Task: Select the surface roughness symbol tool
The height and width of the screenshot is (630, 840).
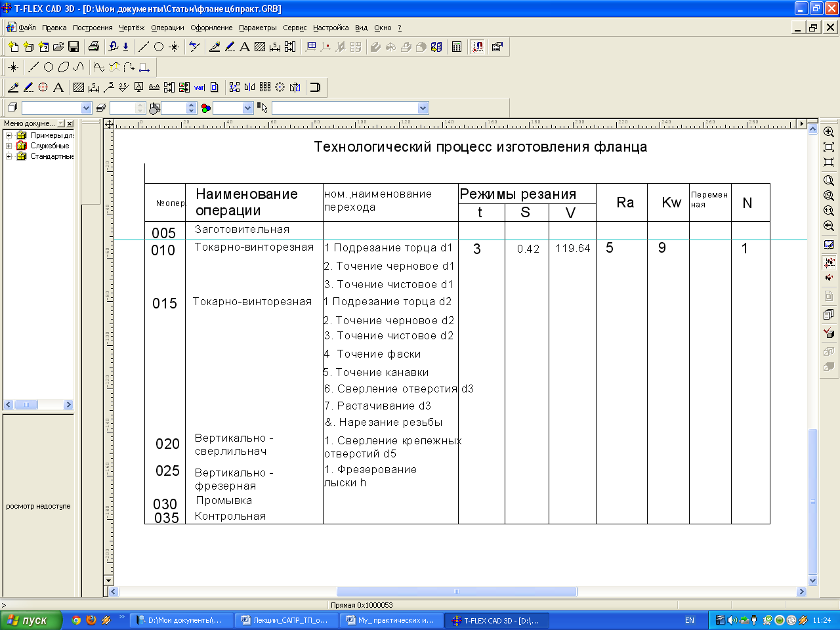Action: (x=123, y=87)
